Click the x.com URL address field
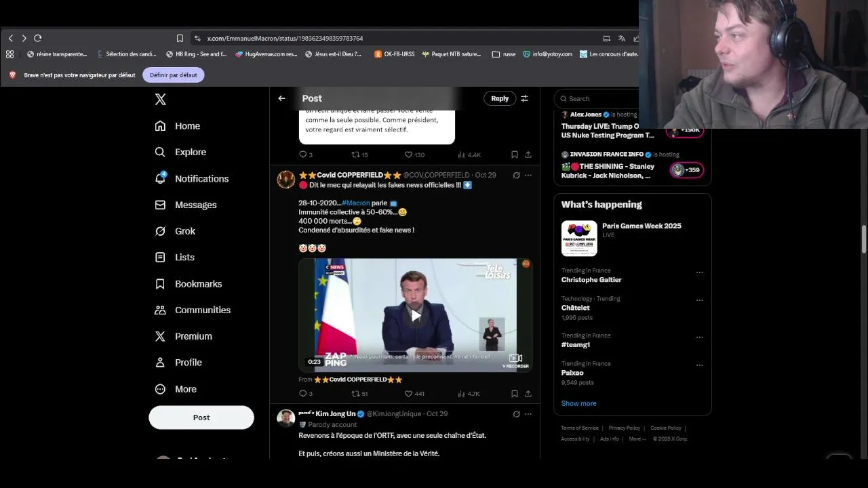This screenshot has width=868, height=488. [x=285, y=38]
